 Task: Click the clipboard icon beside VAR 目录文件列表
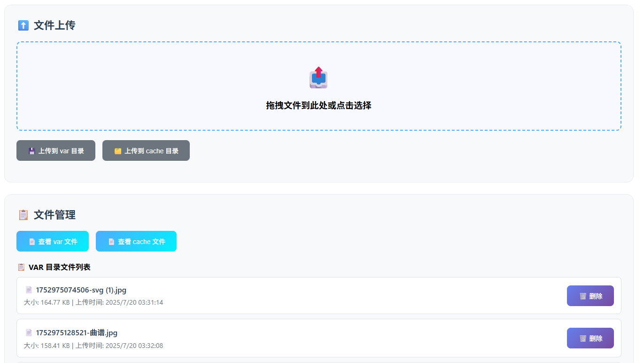point(21,267)
